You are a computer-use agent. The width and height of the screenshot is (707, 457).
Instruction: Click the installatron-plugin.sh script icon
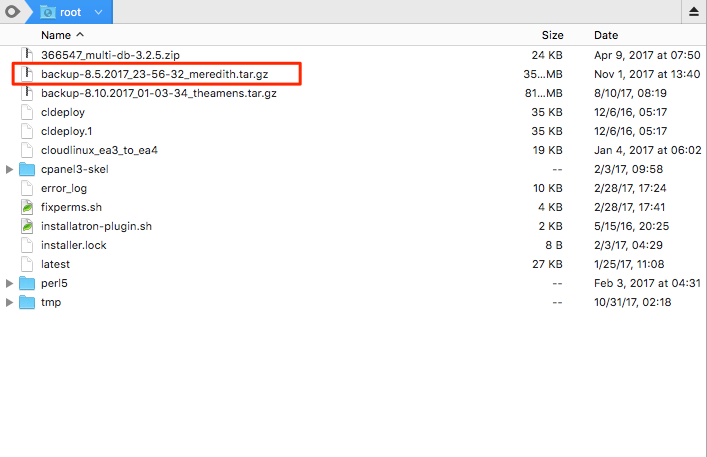click(x=27, y=226)
